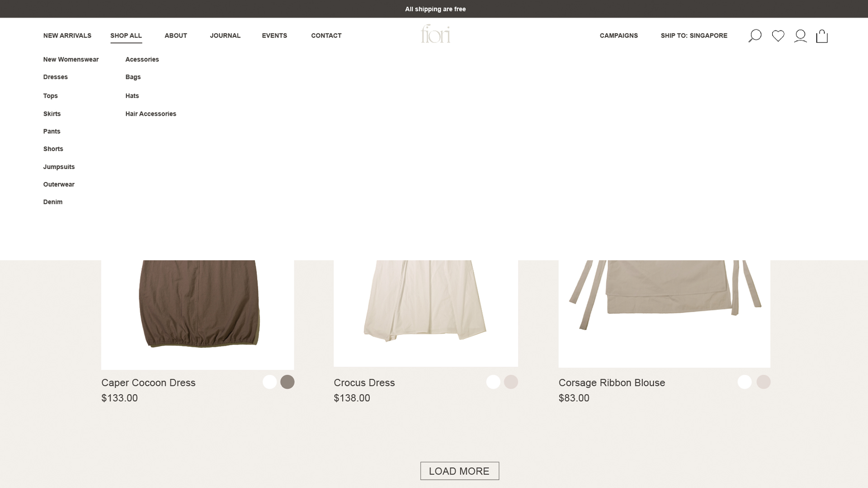
Task: Open the wishlist heart icon
Action: click(778, 36)
